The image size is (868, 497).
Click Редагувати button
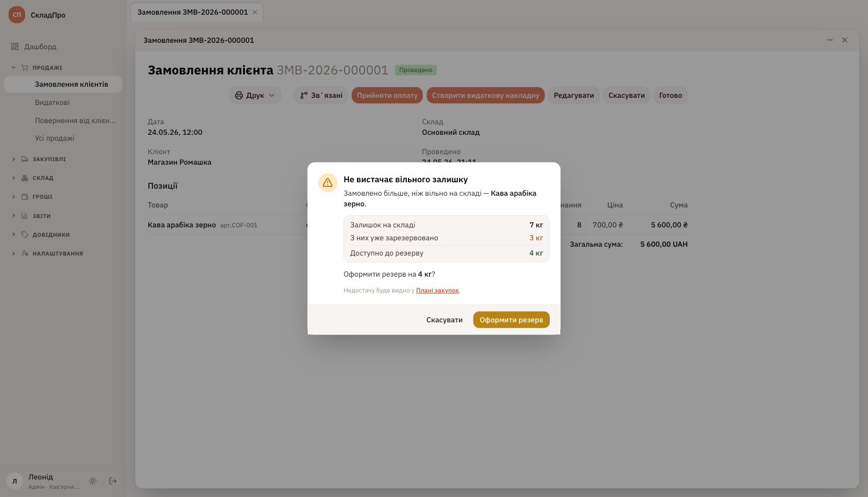[x=574, y=96]
